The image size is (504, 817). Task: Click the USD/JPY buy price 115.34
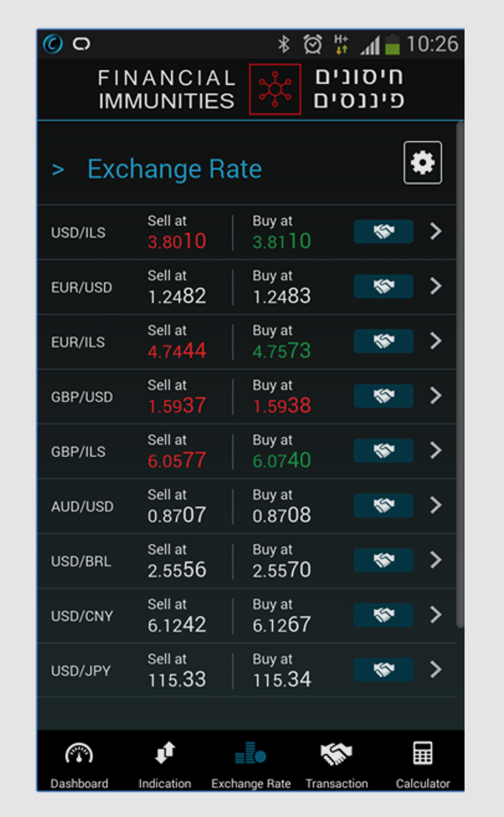[282, 679]
